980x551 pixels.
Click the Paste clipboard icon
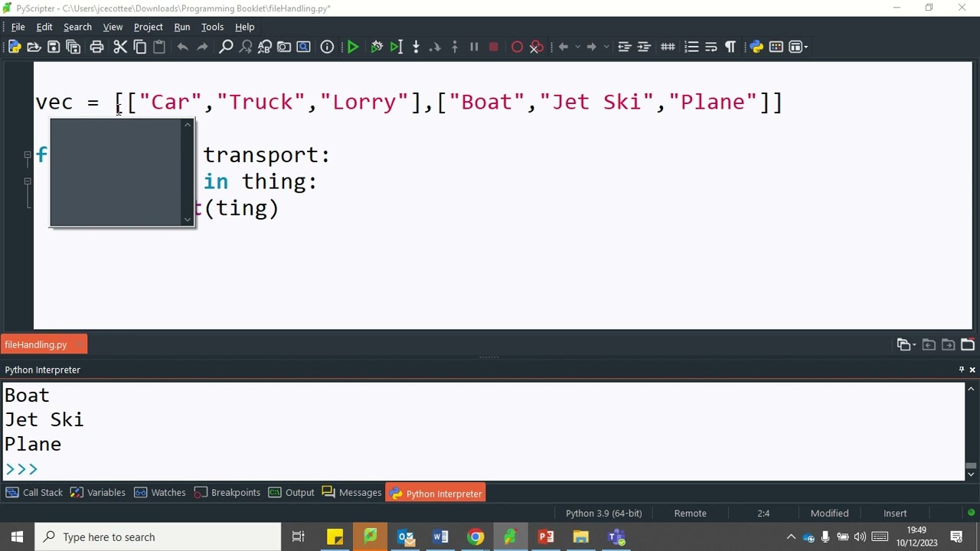coord(159,47)
